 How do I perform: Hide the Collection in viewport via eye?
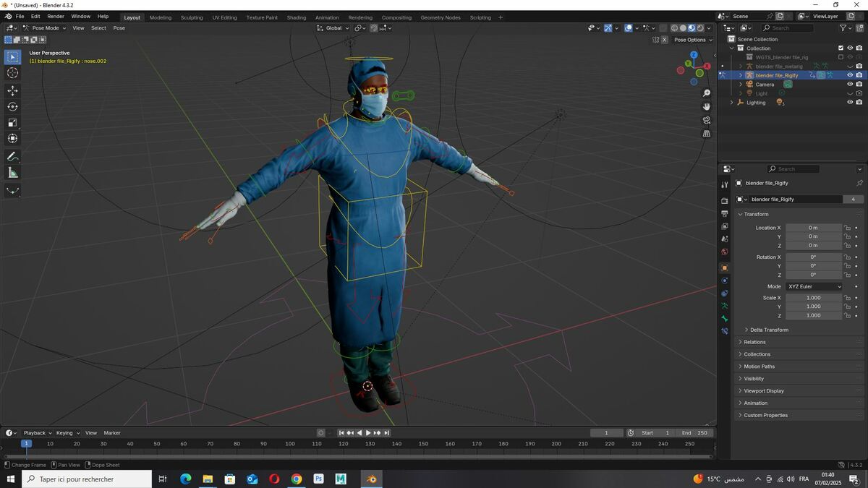point(850,48)
